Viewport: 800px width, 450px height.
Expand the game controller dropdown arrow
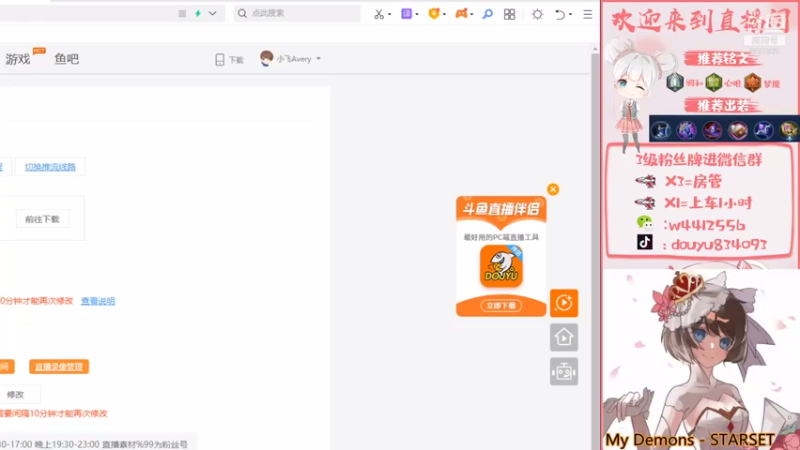point(471,14)
